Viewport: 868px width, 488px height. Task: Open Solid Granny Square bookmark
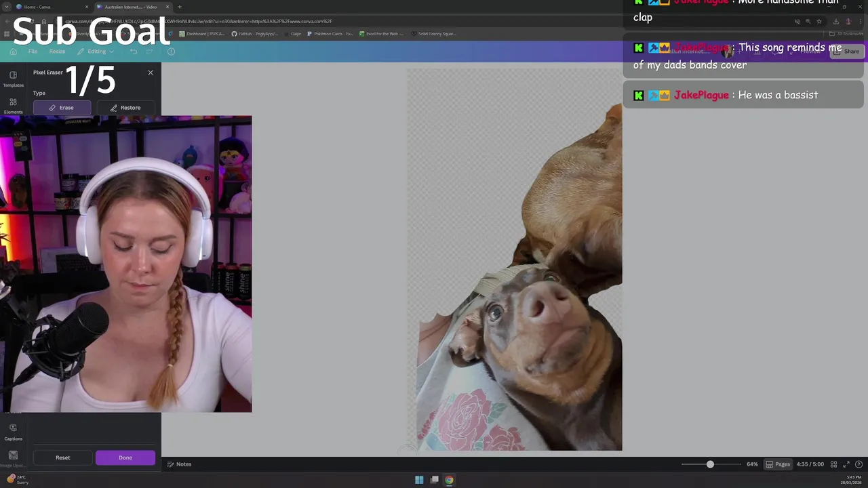pos(434,34)
